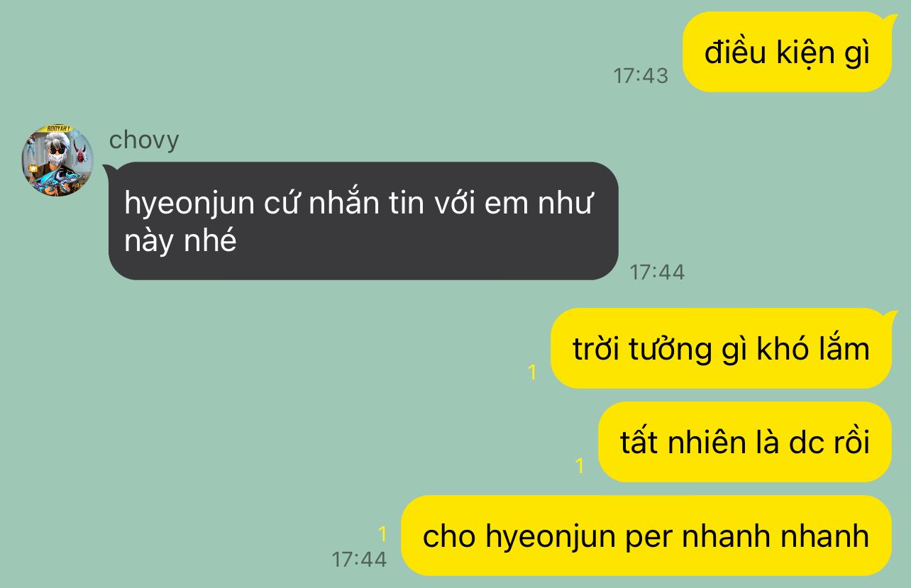
Task: Tap the bubble tail of chovy's gray message
Action: point(110,170)
